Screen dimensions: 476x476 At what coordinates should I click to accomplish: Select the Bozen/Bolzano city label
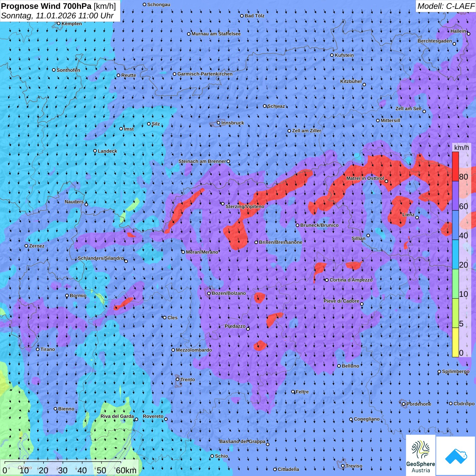click(228, 293)
